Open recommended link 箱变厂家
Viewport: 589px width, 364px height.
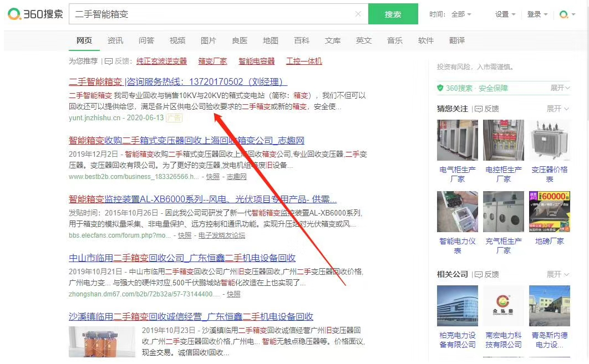pos(212,61)
